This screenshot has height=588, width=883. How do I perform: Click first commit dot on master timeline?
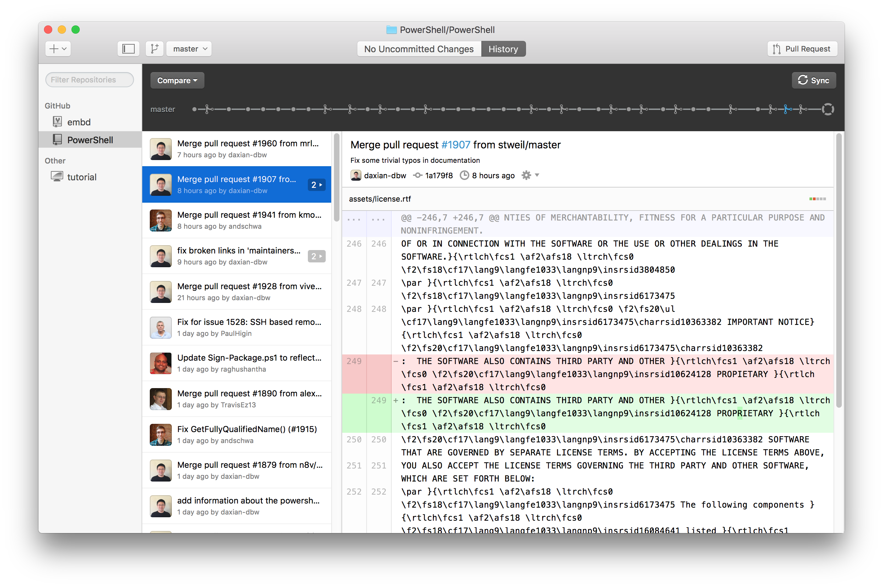pyautogui.click(x=194, y=109)
